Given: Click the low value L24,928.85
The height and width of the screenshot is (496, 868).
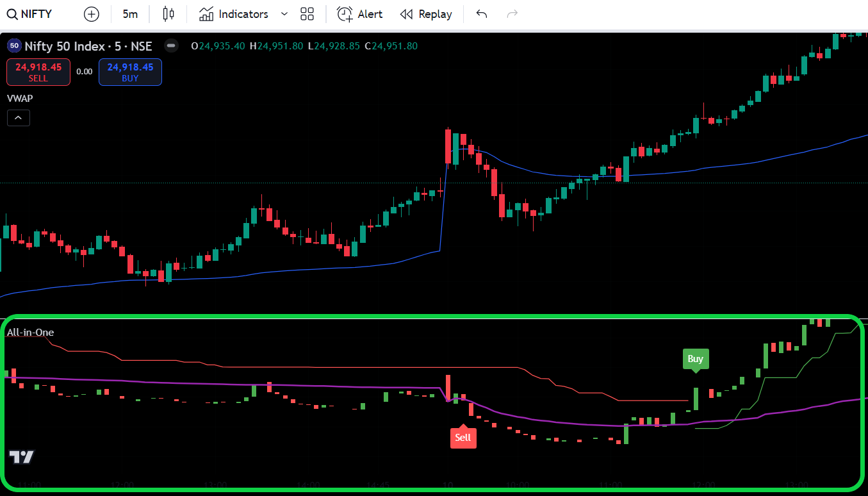Looking at the screenshot, I should coord(334,46).
